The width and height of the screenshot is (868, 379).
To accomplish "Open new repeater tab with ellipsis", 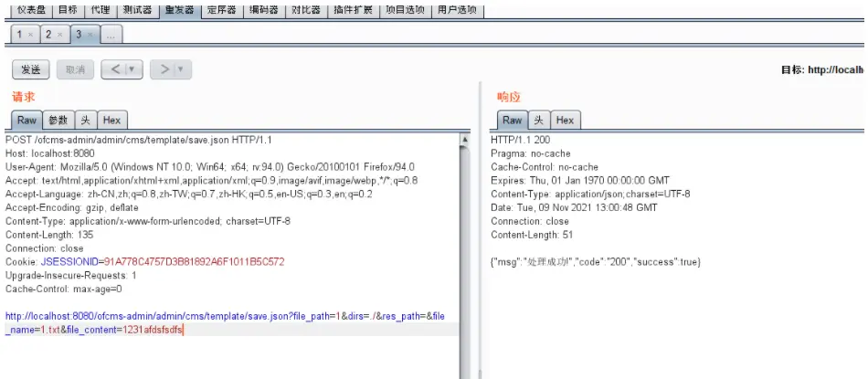I will (111, 35).
